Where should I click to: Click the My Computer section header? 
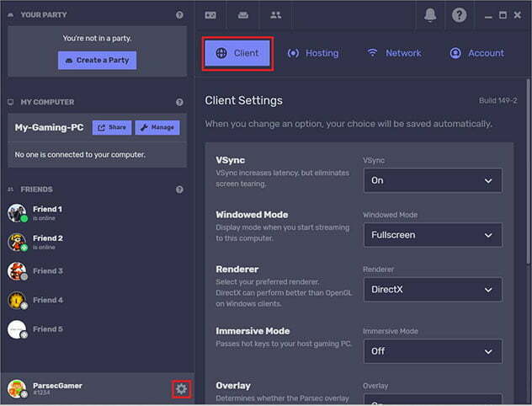click(x=47, y=102)
